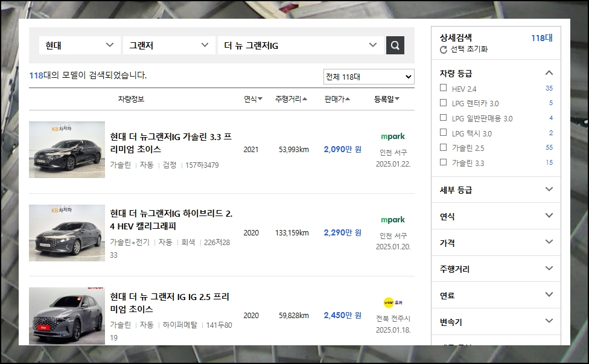Sort by 등록일 column header
The image size is (589, 364).
(x=386, y=99)
